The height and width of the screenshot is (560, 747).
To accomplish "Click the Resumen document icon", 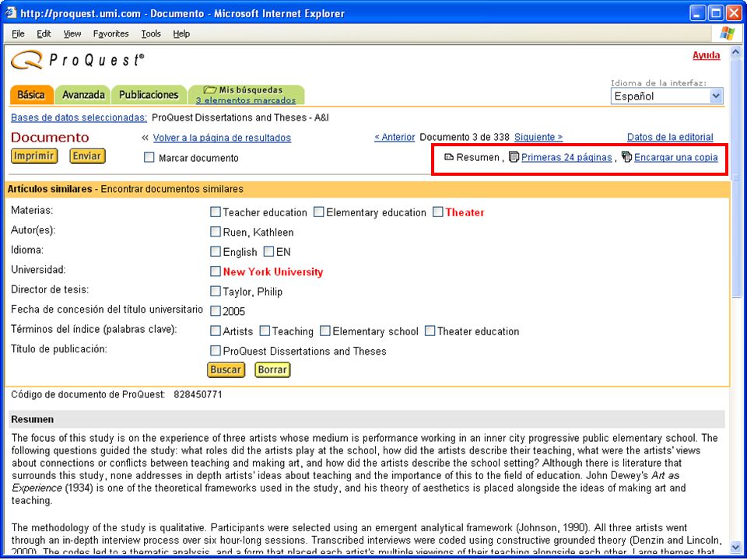I will pos(449,157).
